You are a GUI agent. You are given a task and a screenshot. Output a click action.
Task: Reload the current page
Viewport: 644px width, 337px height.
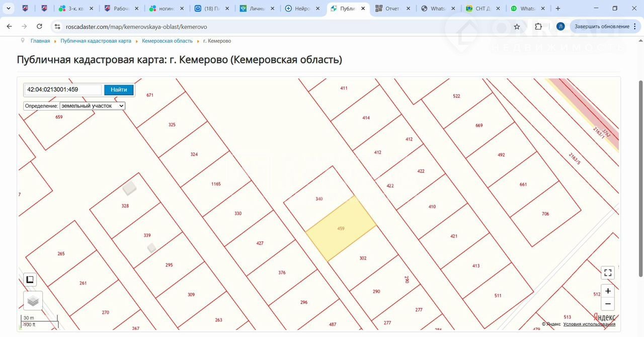[40, 27]
